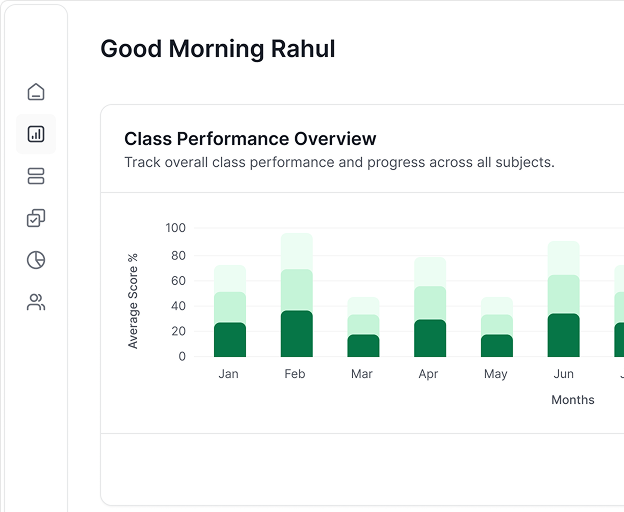
Task: Click the Average Score % axis label
Action: click(133, 300)
